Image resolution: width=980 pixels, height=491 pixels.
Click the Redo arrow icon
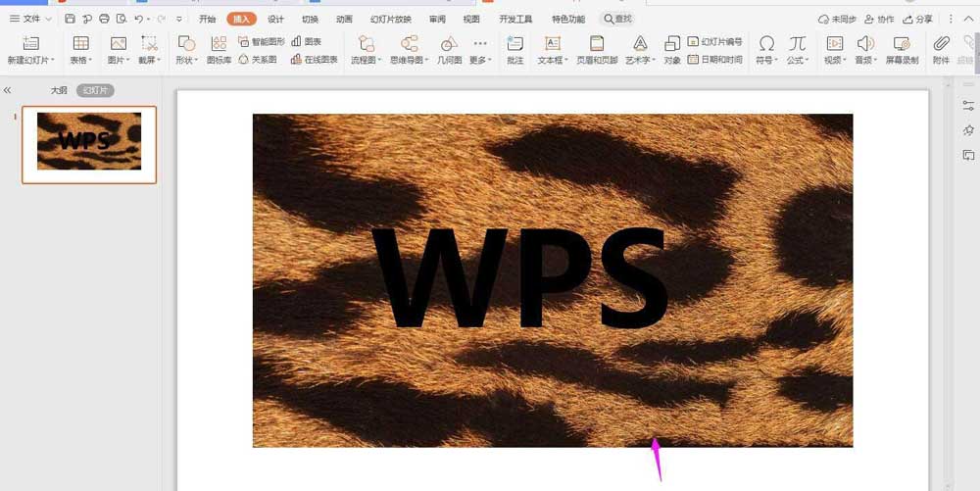point(162,19)
